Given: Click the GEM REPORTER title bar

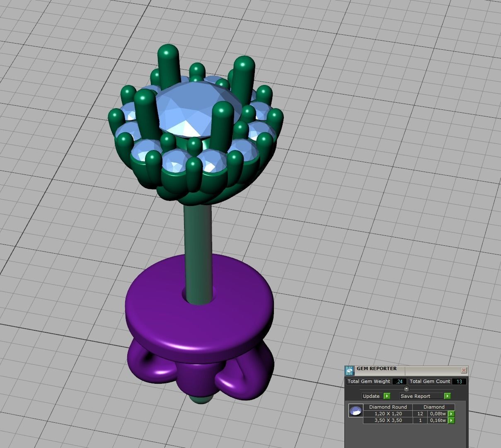Looking at the screenshot, I should 407,370.
